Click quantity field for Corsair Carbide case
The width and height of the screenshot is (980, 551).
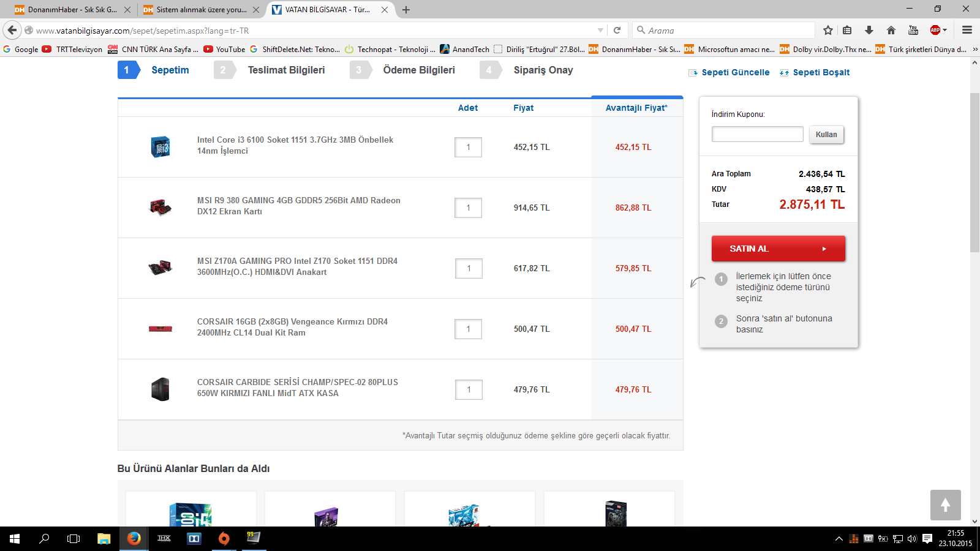click(x=469, y=389)
